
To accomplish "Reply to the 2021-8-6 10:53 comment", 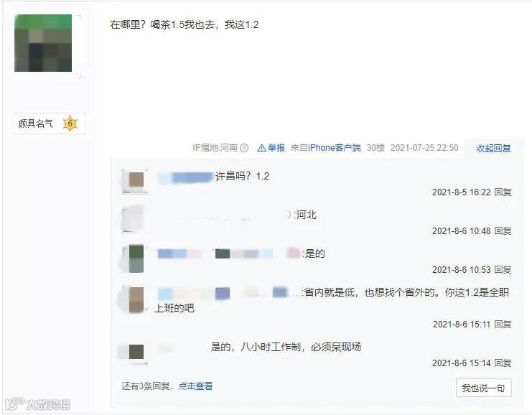I will coord(503,269).
